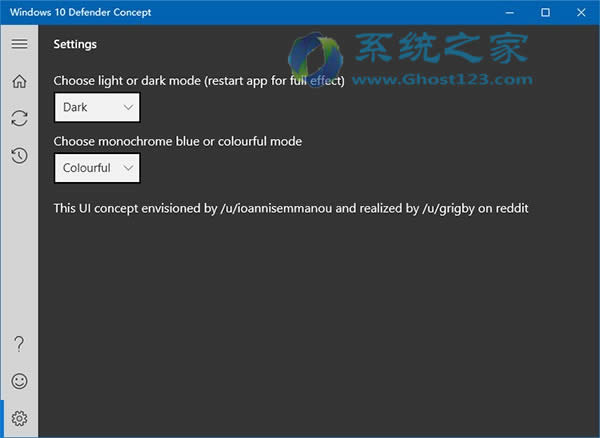
Task: Select the Settings gear icon
Action: point(19,418)
